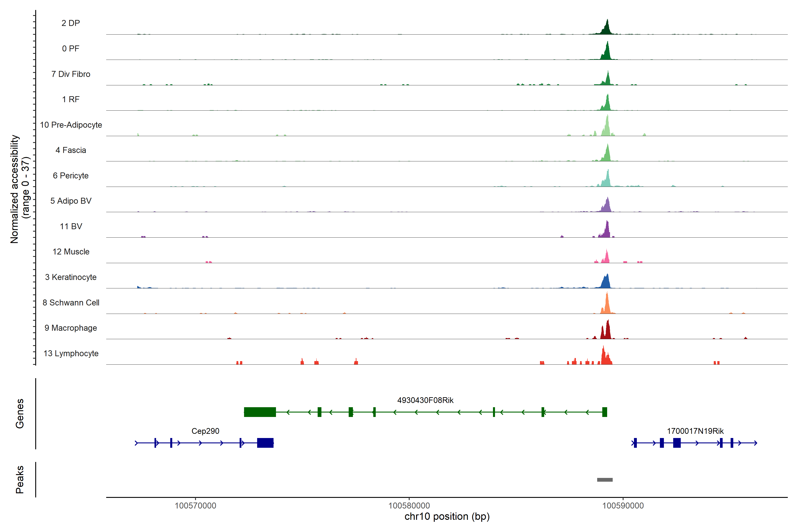Click the dark green 2 DP accessibility peak
798x532 pixels.
(x=607, y=29)
